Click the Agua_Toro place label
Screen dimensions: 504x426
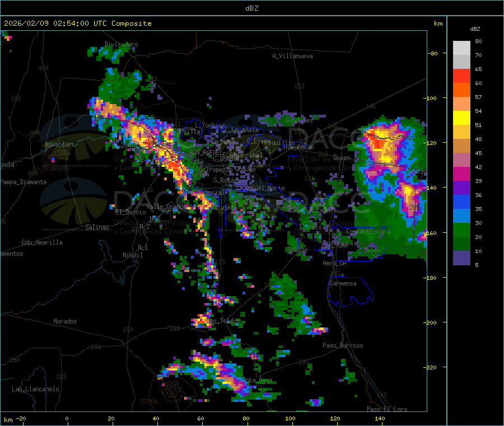pos(60,144)
